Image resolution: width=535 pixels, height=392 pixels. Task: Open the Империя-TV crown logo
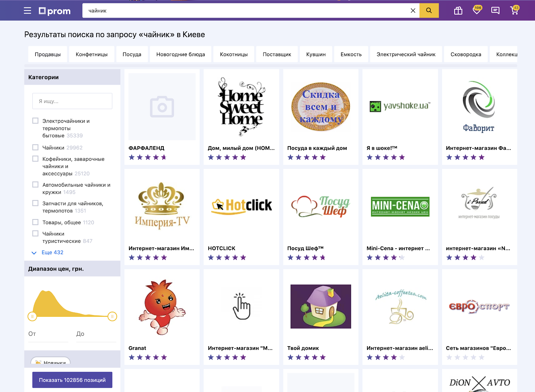point(162,206)
